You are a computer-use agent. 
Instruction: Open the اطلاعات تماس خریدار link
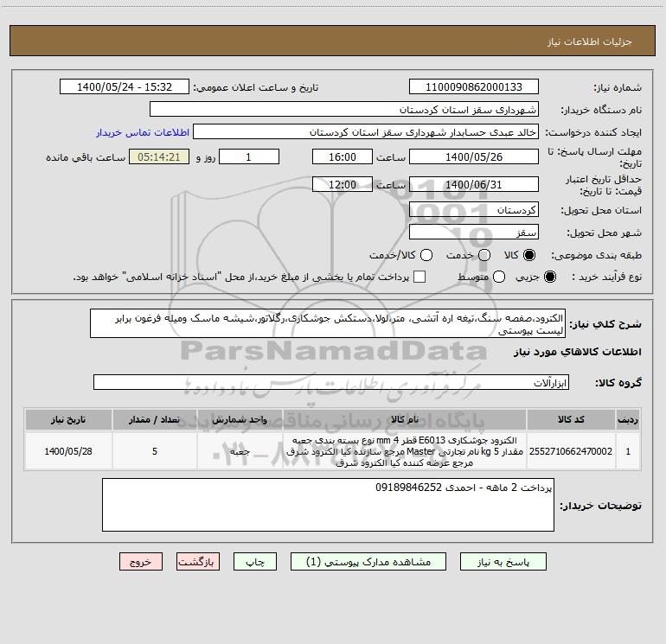[143, 132]
